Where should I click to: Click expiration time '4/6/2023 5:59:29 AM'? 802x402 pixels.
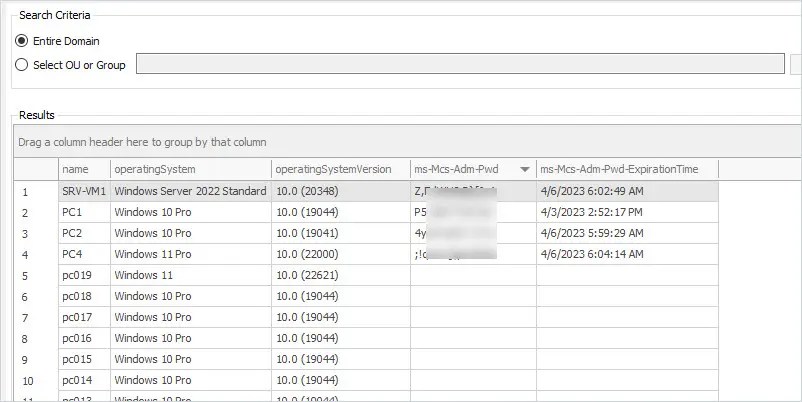(627, 233)
